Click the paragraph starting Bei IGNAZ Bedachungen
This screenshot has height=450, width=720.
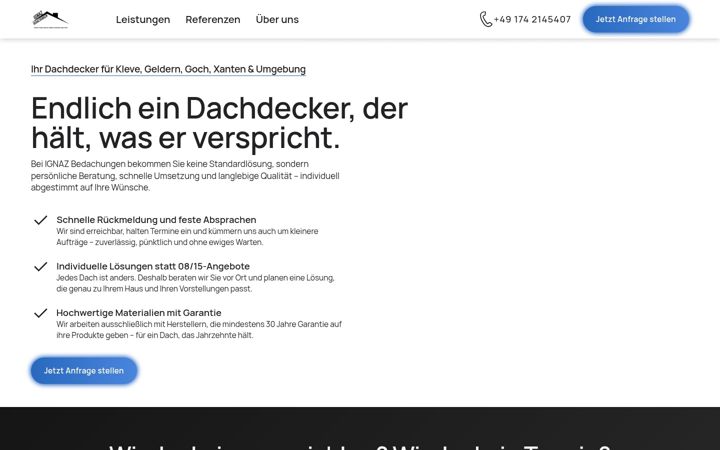185,175
